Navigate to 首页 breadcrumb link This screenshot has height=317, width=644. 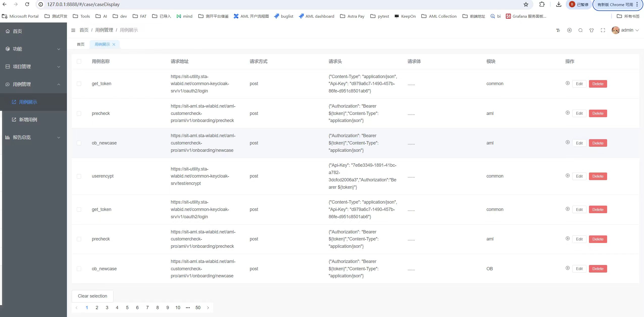(84, 30)
